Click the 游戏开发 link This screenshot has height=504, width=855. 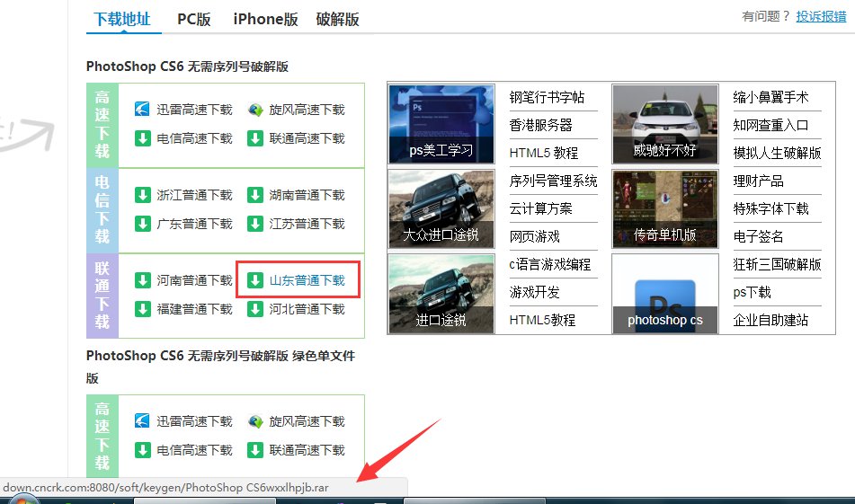tap(534, 292)
